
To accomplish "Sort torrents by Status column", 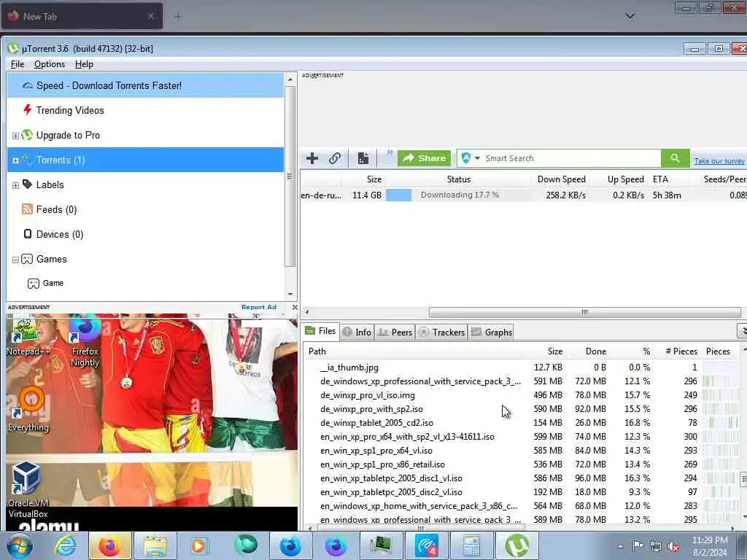I will click(x=458, y=179).
